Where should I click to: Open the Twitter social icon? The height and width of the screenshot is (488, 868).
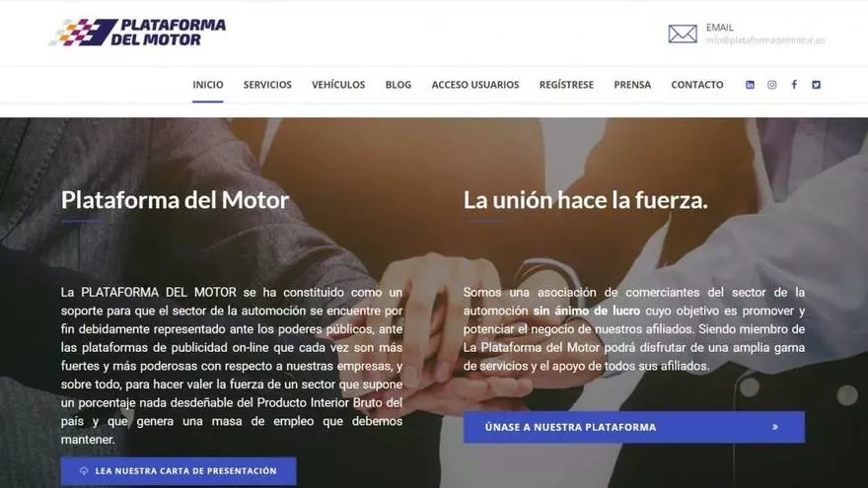pos(816,85)
